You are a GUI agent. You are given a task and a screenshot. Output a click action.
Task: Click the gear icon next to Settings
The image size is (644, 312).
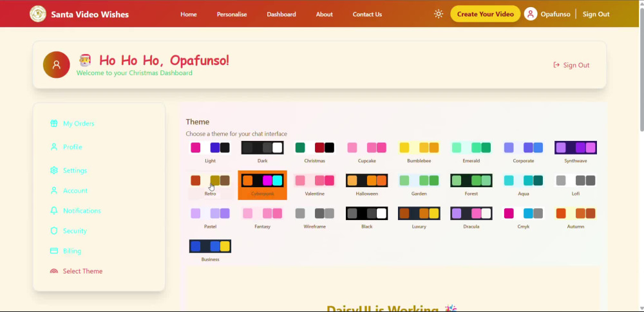click(x=54, y=170)
